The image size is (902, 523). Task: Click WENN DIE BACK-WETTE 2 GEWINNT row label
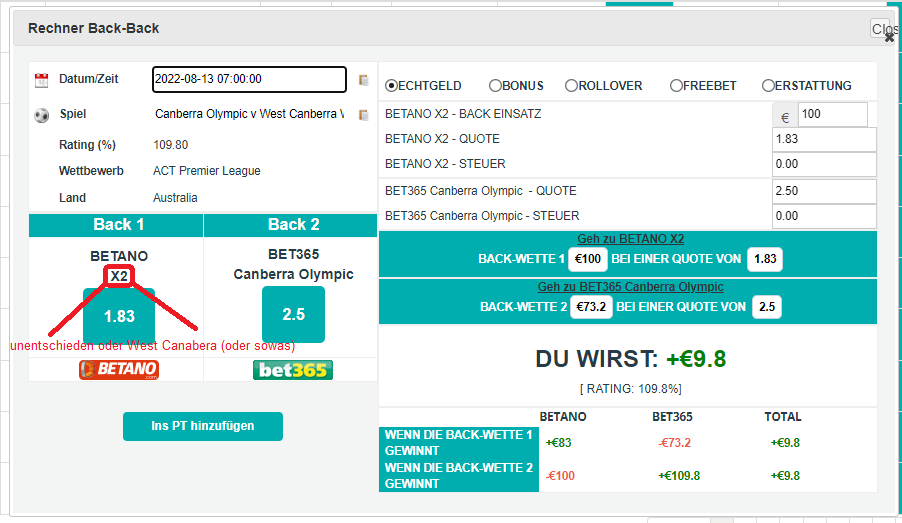458,476
